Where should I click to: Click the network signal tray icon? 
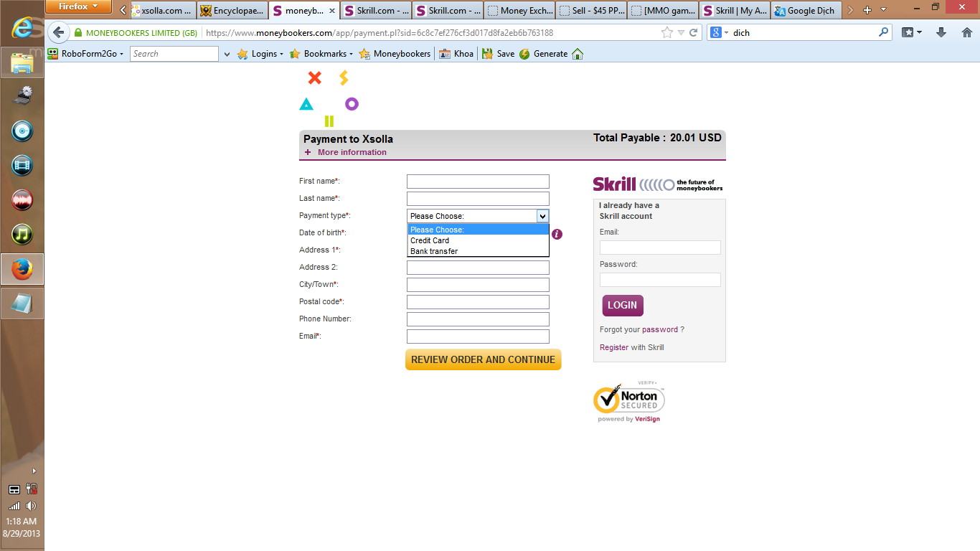point(14,506)
